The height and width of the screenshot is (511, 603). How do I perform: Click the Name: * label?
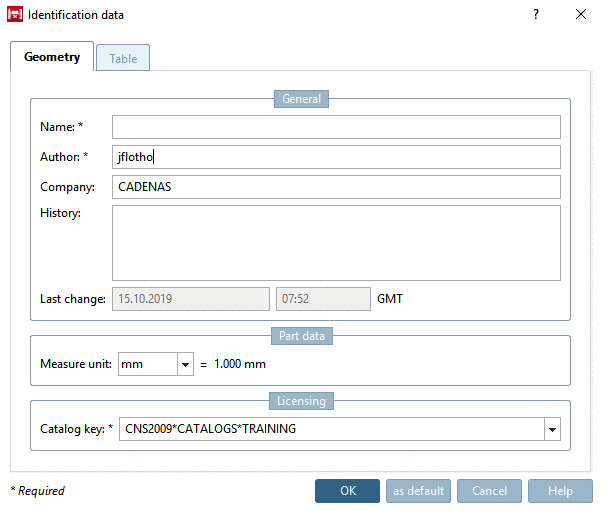[x=62, y=127]
